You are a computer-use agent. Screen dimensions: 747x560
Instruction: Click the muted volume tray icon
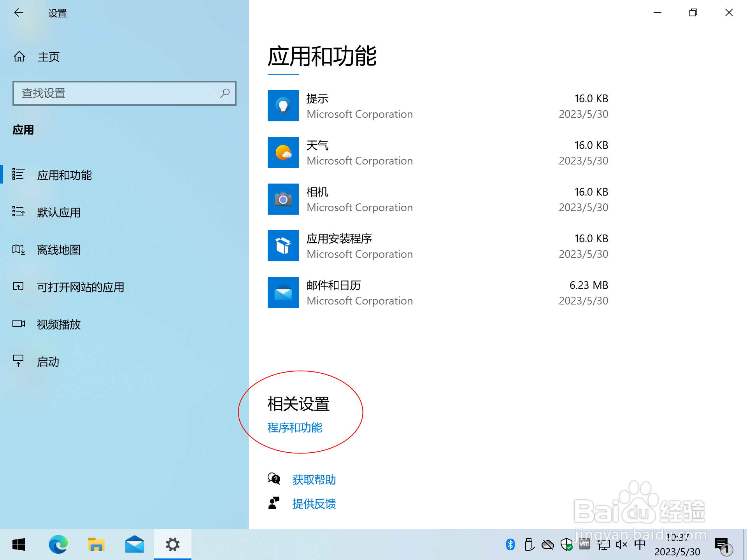pos(622,544)
